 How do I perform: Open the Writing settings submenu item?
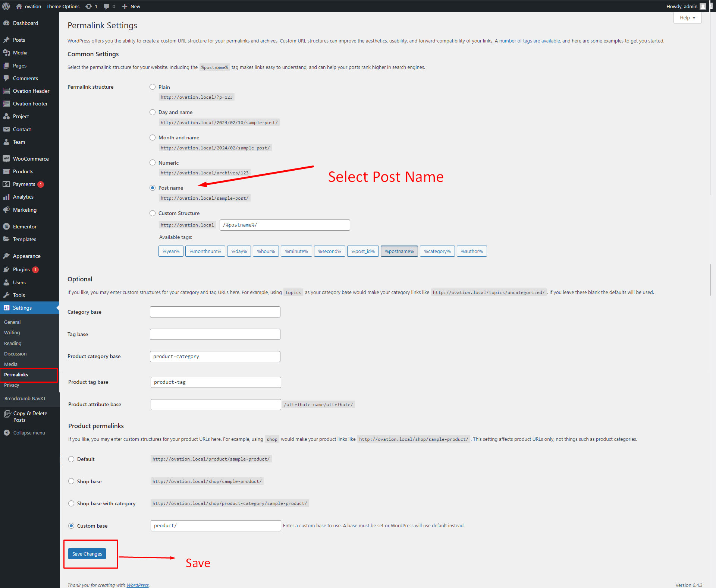coord(12,332)
